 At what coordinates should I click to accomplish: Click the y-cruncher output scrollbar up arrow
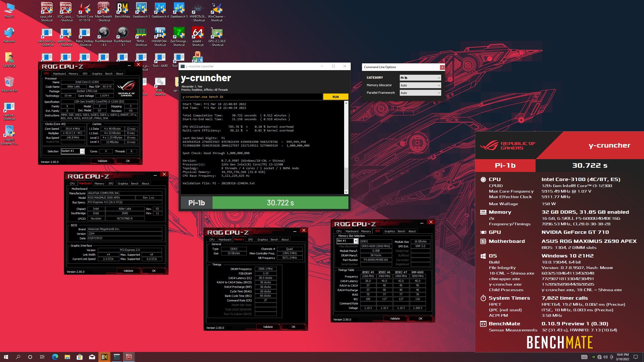click(x=346, y=103)
